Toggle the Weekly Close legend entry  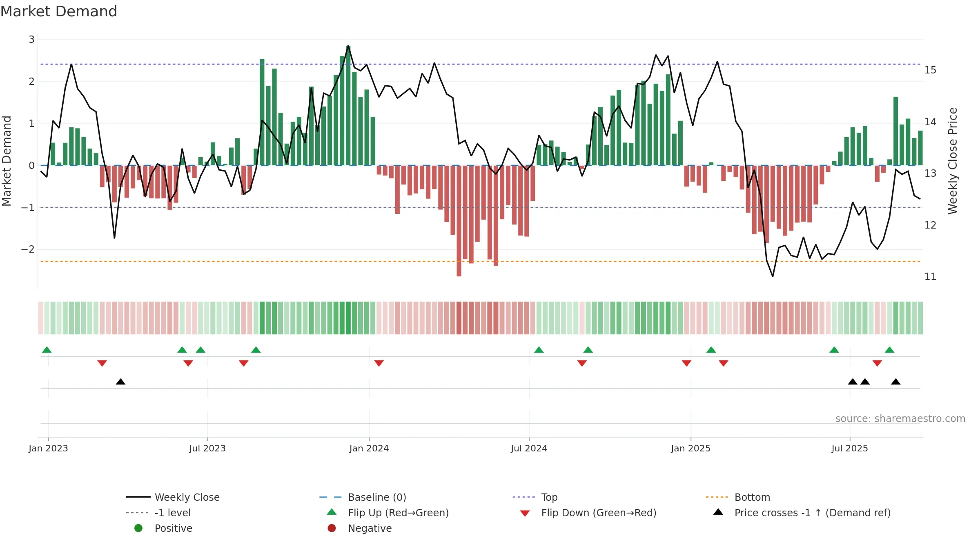click(173, 497)
